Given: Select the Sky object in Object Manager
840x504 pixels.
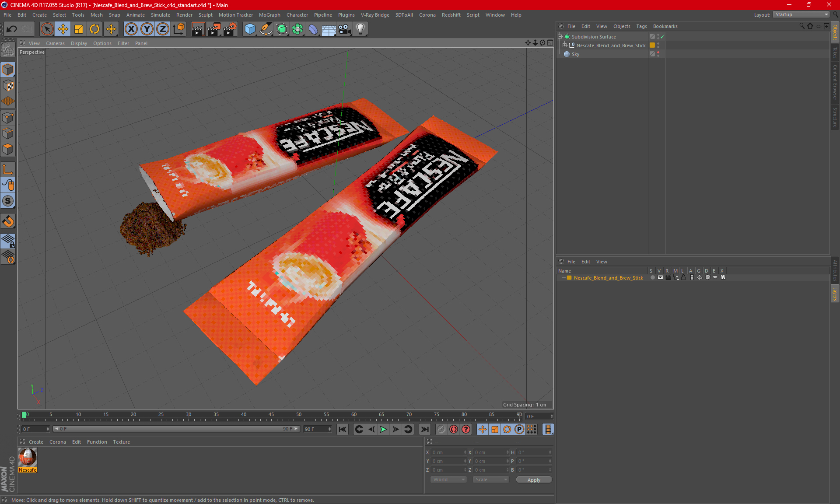Looking at the screenshot, I should (575, 54).
